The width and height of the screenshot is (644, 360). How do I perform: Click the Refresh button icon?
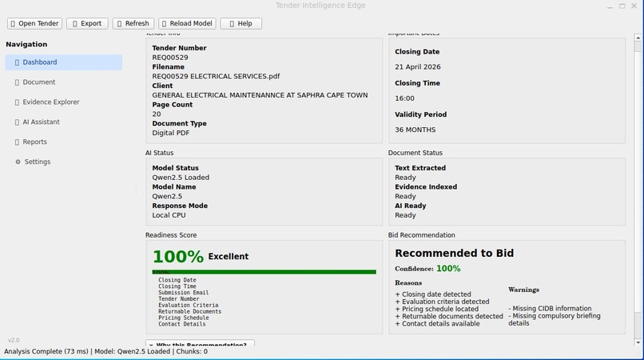pos(120,24)
